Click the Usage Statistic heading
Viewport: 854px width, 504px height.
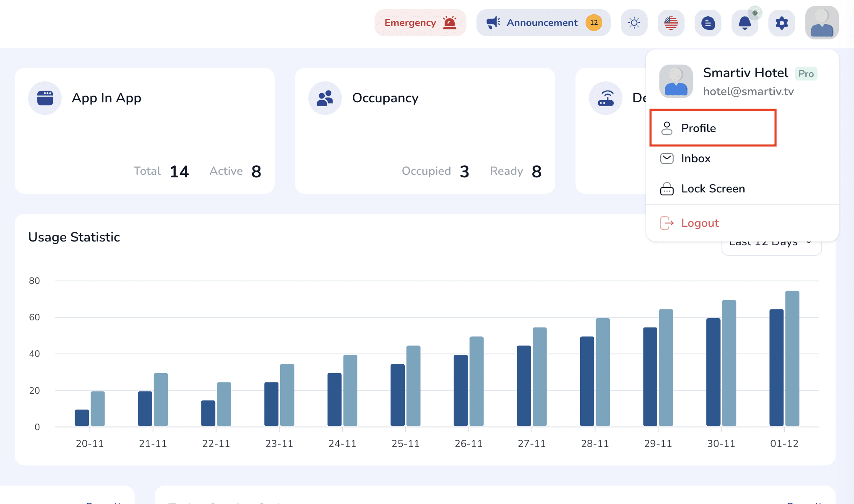coord(74,237)
